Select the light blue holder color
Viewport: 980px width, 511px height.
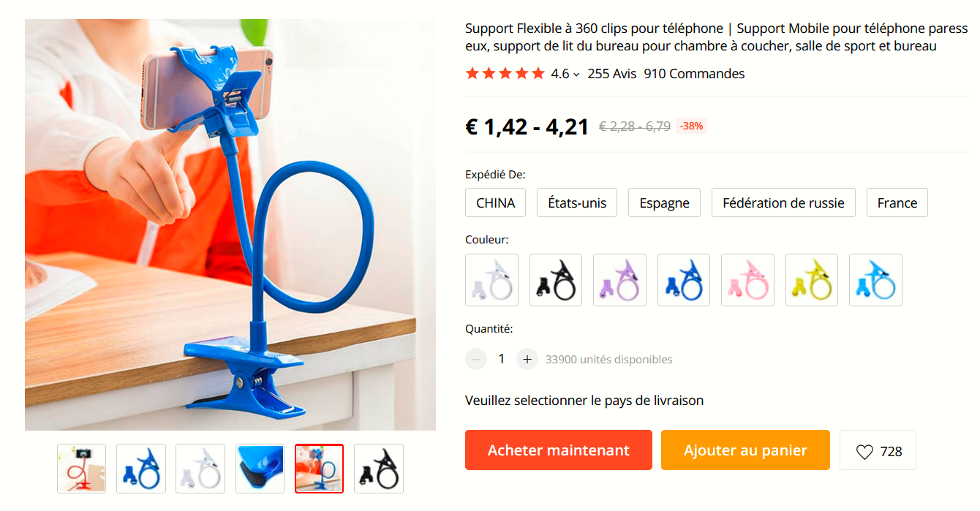(x=875, y=280)
